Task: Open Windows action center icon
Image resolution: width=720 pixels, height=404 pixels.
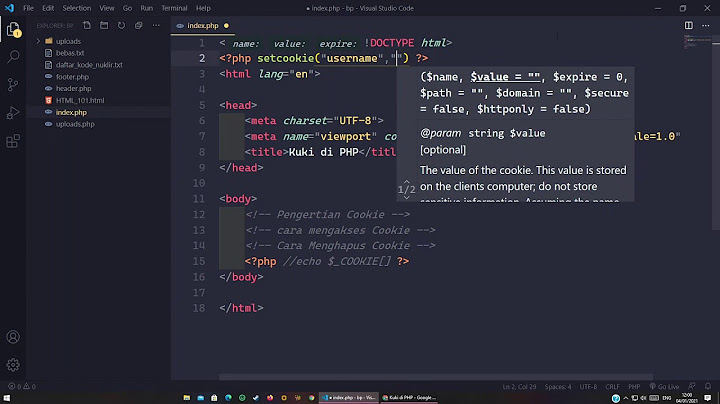Action: pyautogui.click(x=708, y=398)
